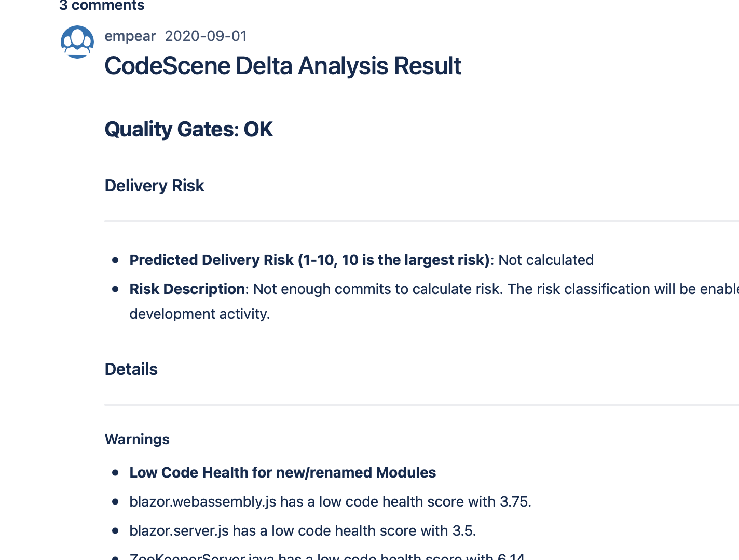739x560 pixels.
Task: Click the Quality Gates: OK heading
Action: tap(189, 130)
